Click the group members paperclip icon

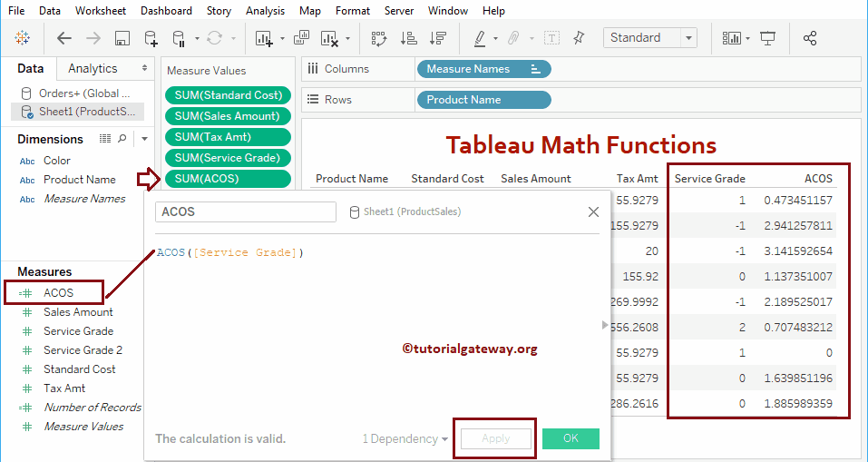pyautogui.click(x=514, y=38)
